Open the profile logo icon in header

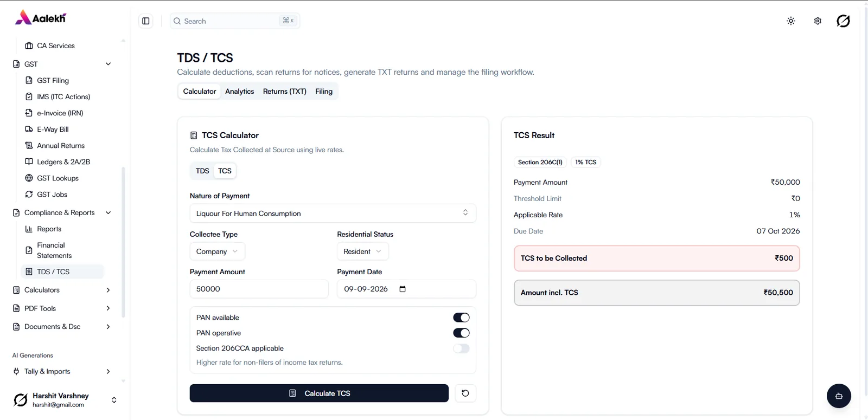(x=843, y=21)
